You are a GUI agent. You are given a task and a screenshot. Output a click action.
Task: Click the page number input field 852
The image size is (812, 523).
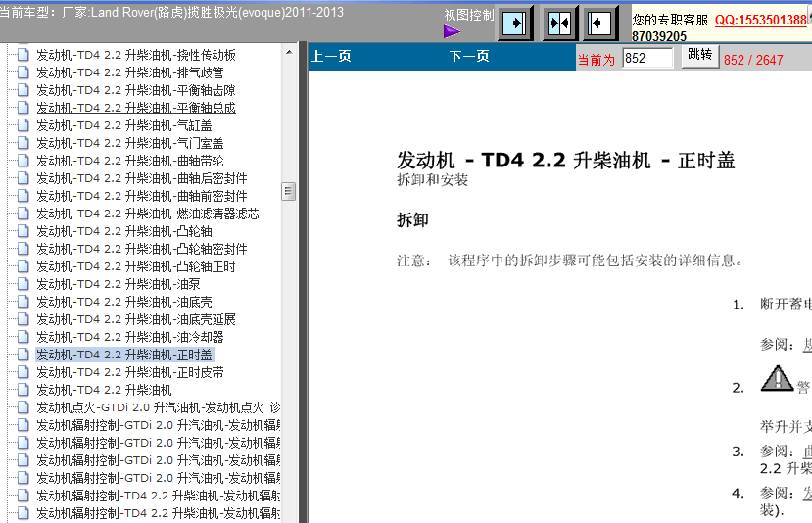[x=647, y=58]
